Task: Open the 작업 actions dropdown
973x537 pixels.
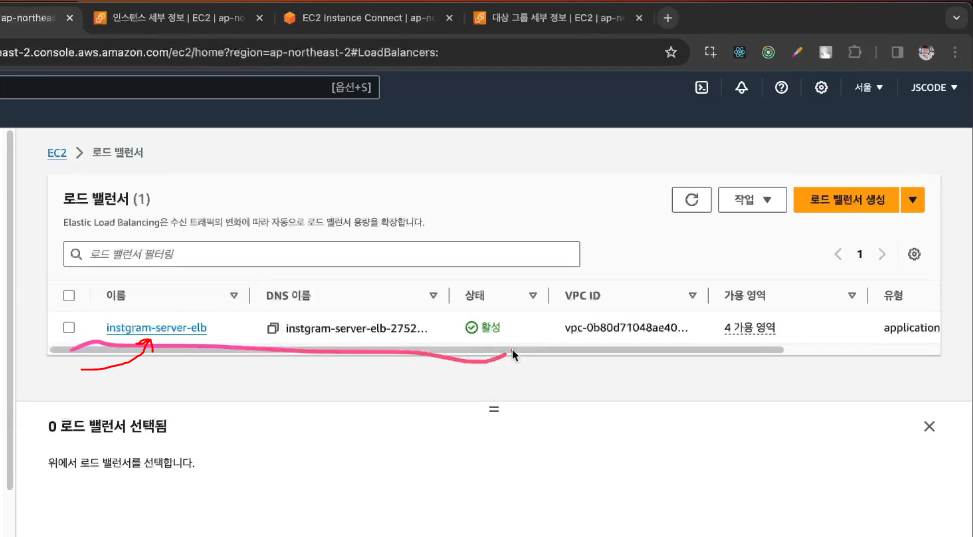Action: tap(752, 200)
